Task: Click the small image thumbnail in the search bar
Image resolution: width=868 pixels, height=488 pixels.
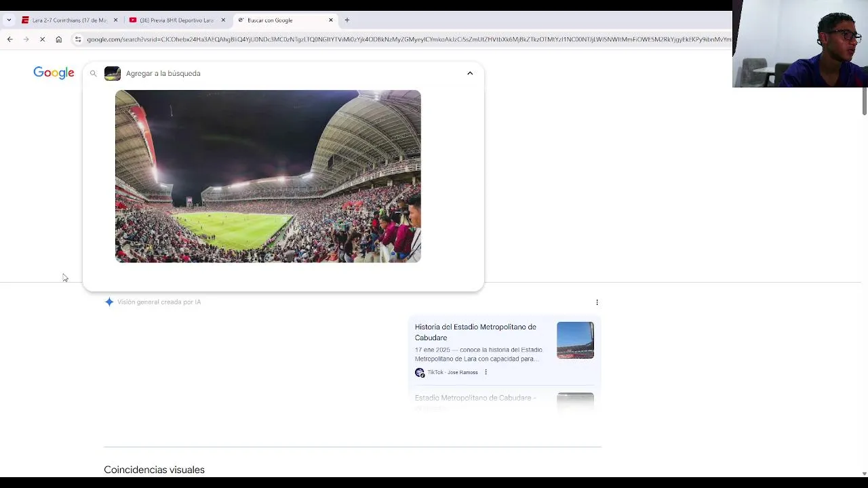Action: 113,73
